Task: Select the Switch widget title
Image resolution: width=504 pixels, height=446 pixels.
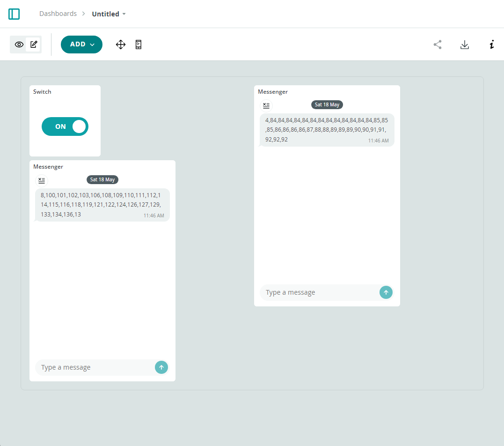Action: 42,92
